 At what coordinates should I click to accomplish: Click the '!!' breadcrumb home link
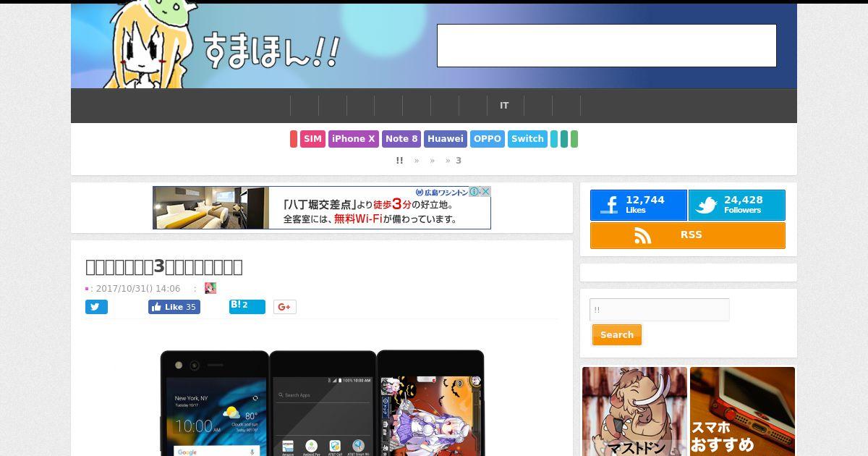point(399,161)
